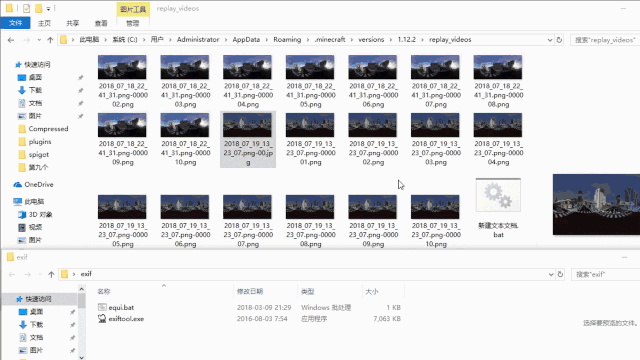Click the search box for exif folder
This screenshot has width=640, height=360.
(x=606, y=274)
